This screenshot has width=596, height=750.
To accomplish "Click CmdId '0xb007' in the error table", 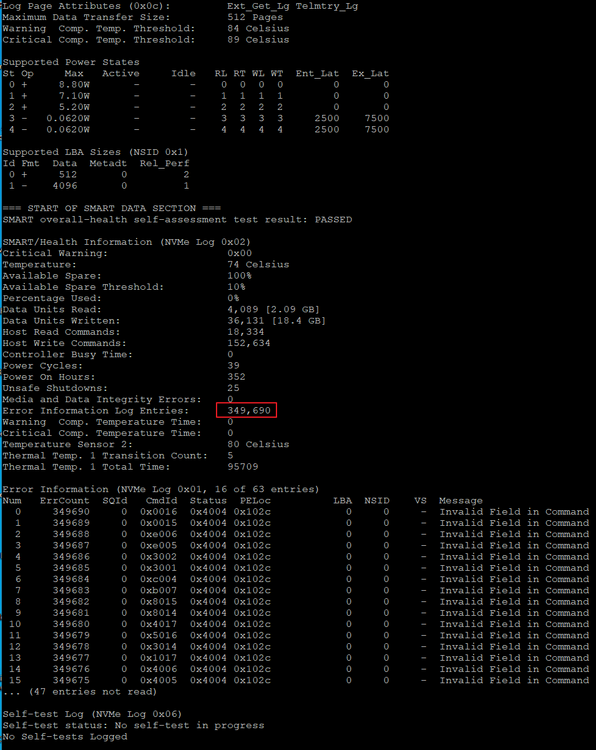I will tap(158, 591).
